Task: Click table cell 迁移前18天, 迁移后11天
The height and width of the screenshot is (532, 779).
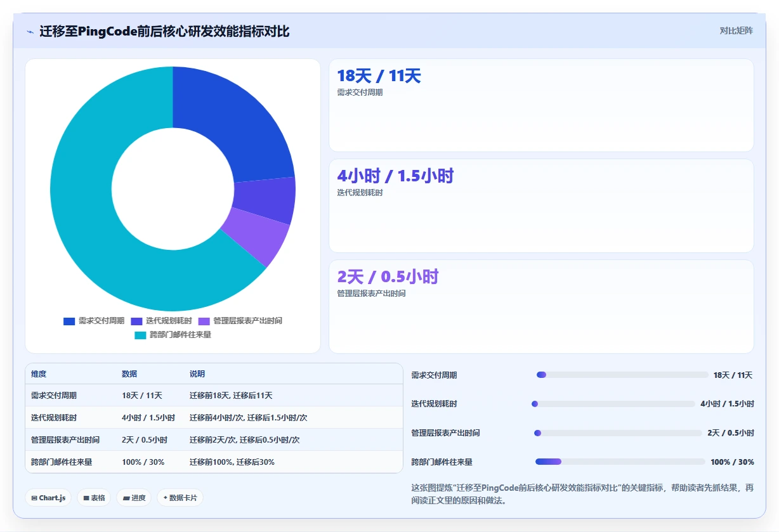Action: click(x=231, y=396)
